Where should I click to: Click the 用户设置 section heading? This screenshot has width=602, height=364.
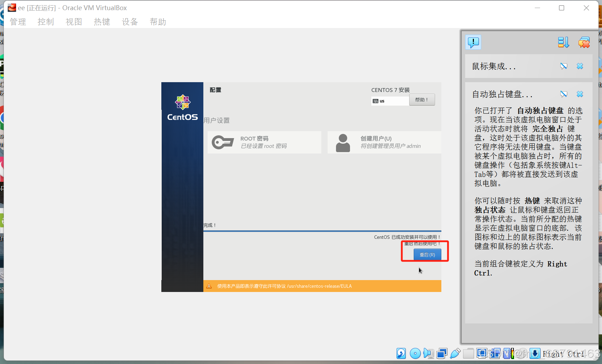217,120
